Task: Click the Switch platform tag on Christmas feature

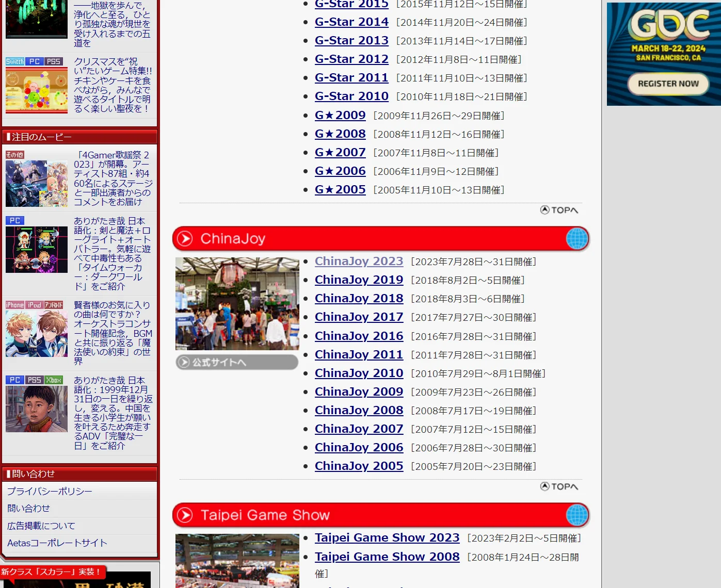Action: pos(15,61)
